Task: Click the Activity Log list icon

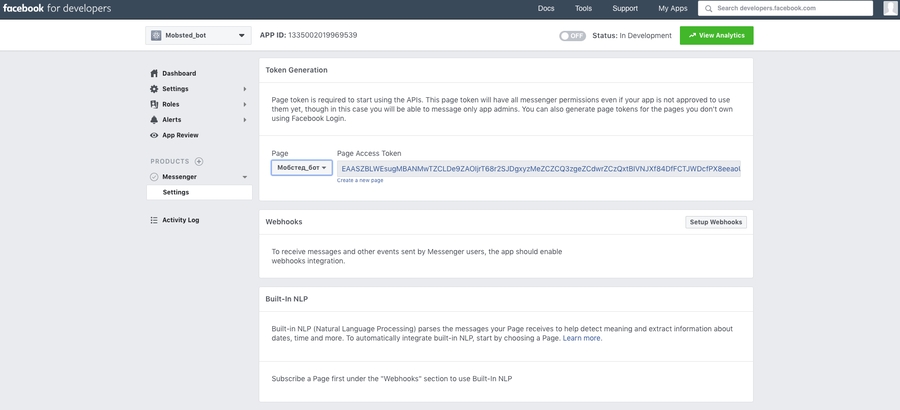Action: (x=154, y=220)
